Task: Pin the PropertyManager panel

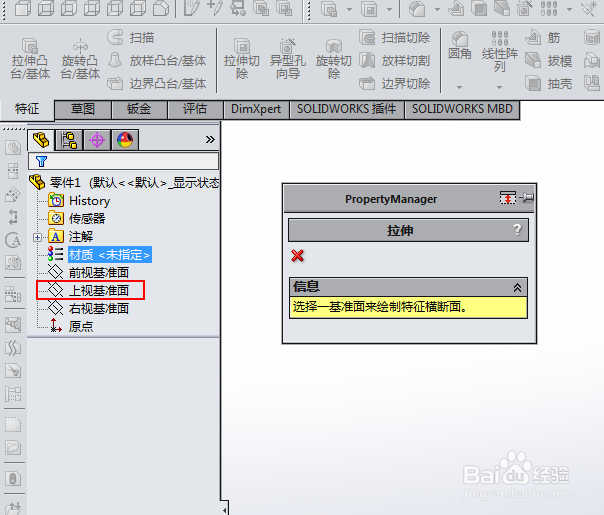Action: (526, 198)
